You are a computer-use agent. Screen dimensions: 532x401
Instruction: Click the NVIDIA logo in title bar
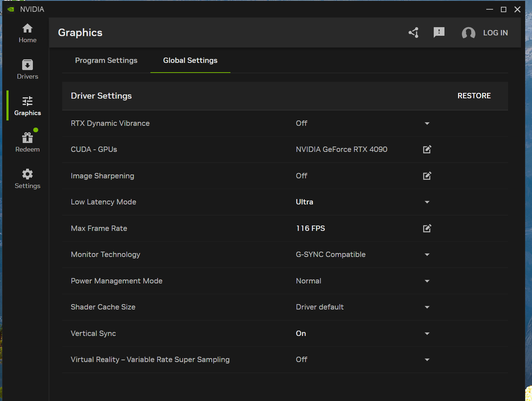point(11,9)
